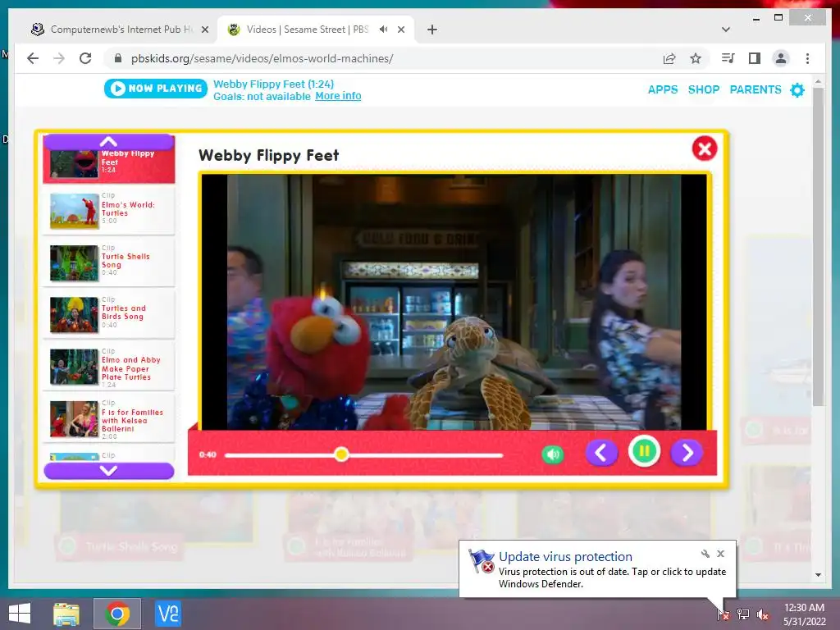Play Elmo and Abby Make Paper Plate Turtles
This screenshot has width=840, height=630.
pos(109,367)
